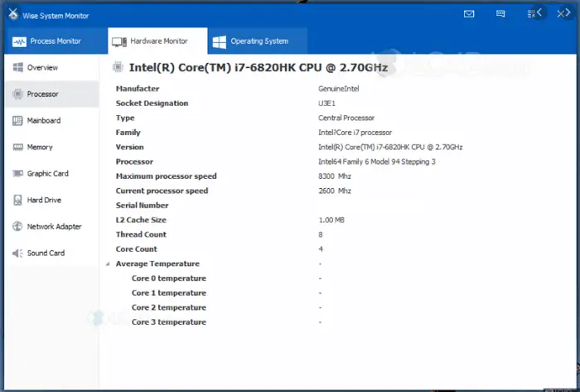
Task: View Network Adapter label in sidebar
Action: pyautogui.click(x=55, y=227)
